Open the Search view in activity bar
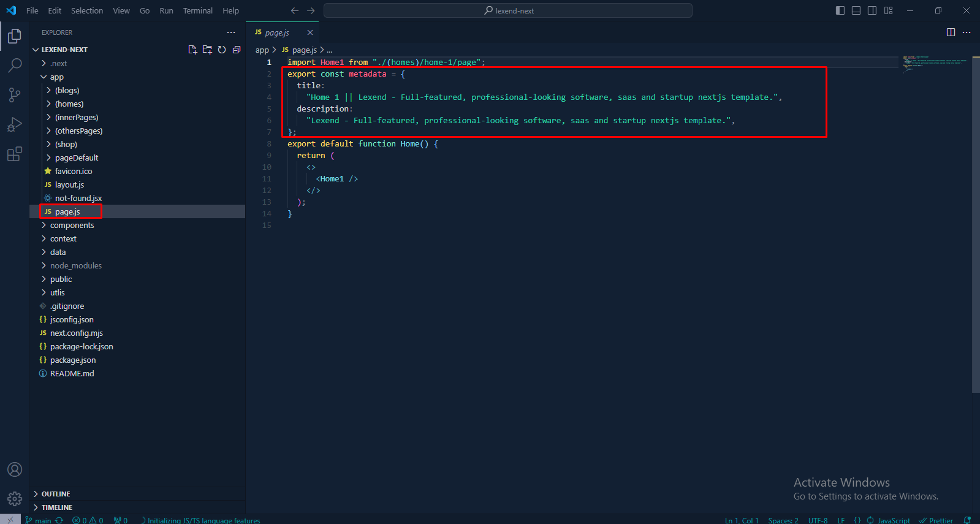Screen dimensions: 980x524 click(x=15, y=65)
